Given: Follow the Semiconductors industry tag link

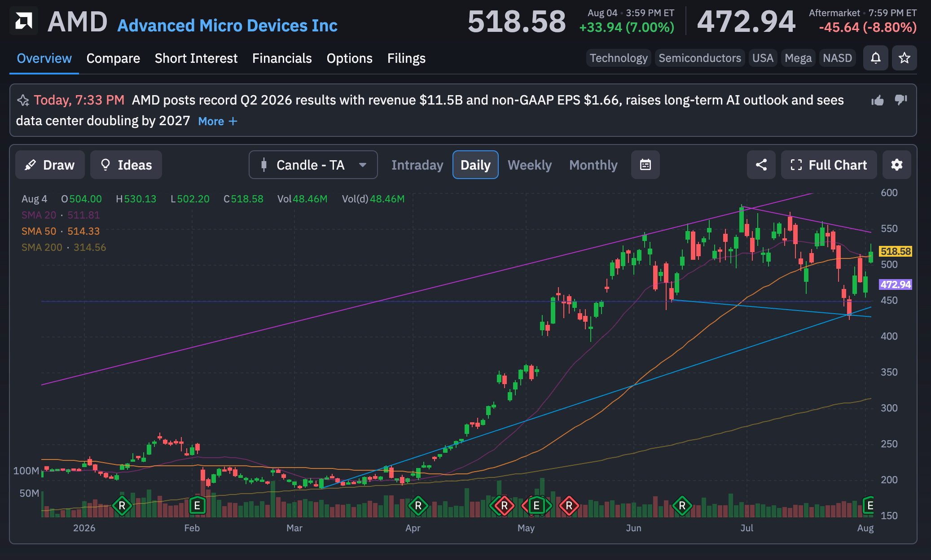Looking at the screenshot, I should tap(699, 58).
